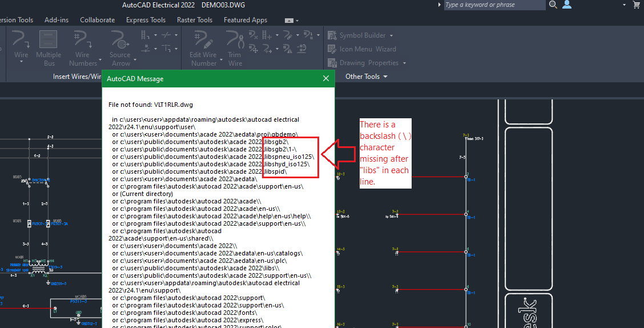Open the Conversion Tools tab
The width and height of the screenshot is (644, 328).
tap(17, 20)
